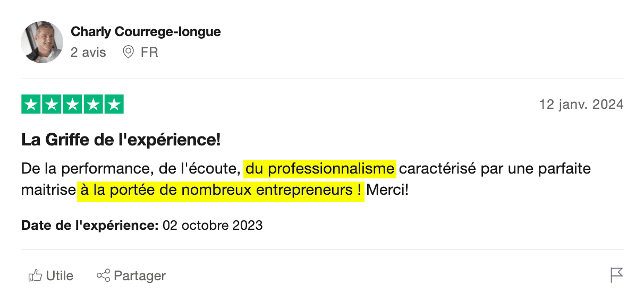Screen dimensions: 644x293
Task: Click the experience date 02 octobre 2023
Action: [213, 226]
